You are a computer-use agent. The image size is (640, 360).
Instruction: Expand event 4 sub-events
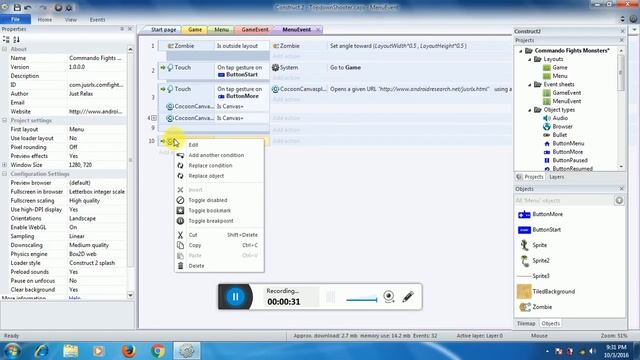coord(154,118)
